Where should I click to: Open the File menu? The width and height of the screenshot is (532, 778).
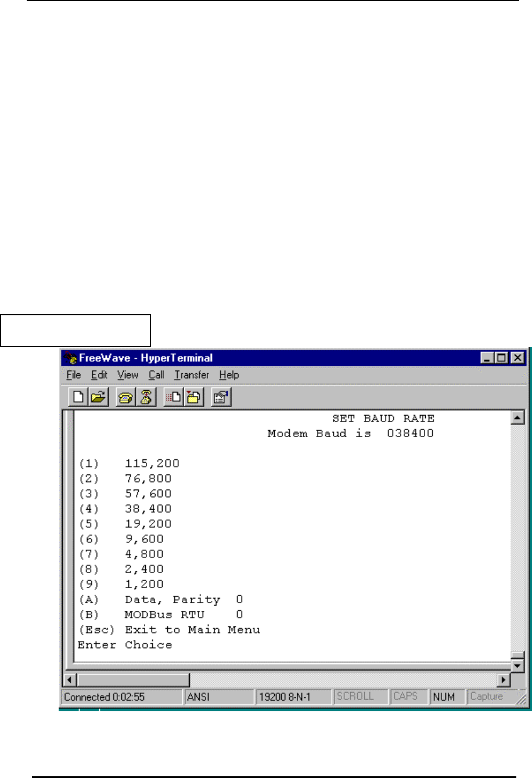pyautogui.click(x=74, y=375)
